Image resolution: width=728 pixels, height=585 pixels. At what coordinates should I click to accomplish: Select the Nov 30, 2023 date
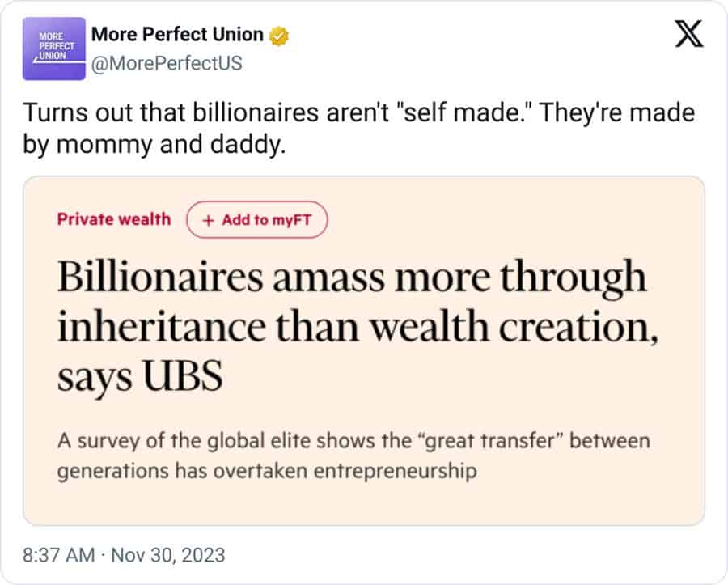[x=169, y=555]
